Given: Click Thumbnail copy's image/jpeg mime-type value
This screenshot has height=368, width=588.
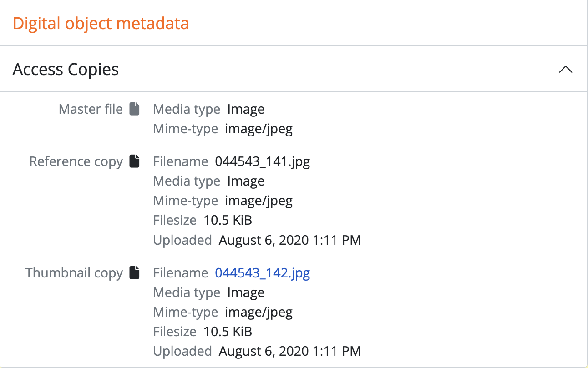Looking at the screenshot, I should 259,312.
